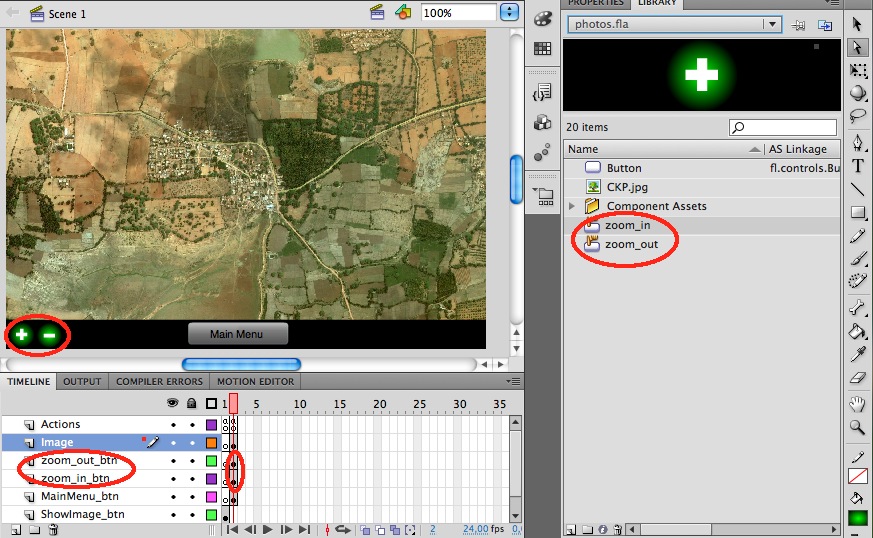Open the COMPILER ERRORS tab
873x538 pixels.
[159, 382]
